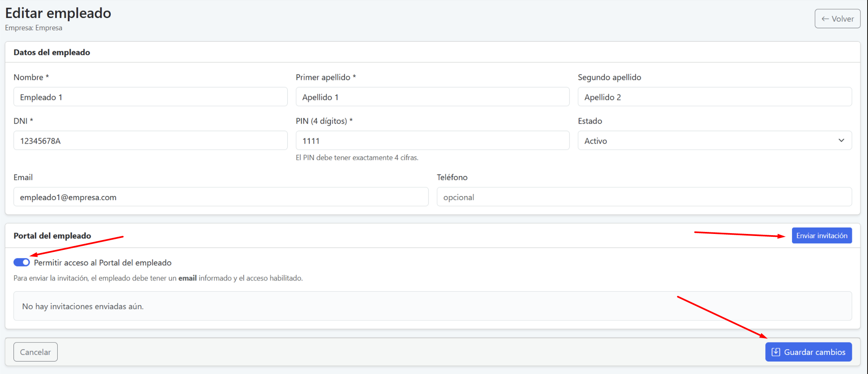The width and height of the screenshot is (868, 374).
Task: Disable the employee portal access switch
Action: (22, 263)
